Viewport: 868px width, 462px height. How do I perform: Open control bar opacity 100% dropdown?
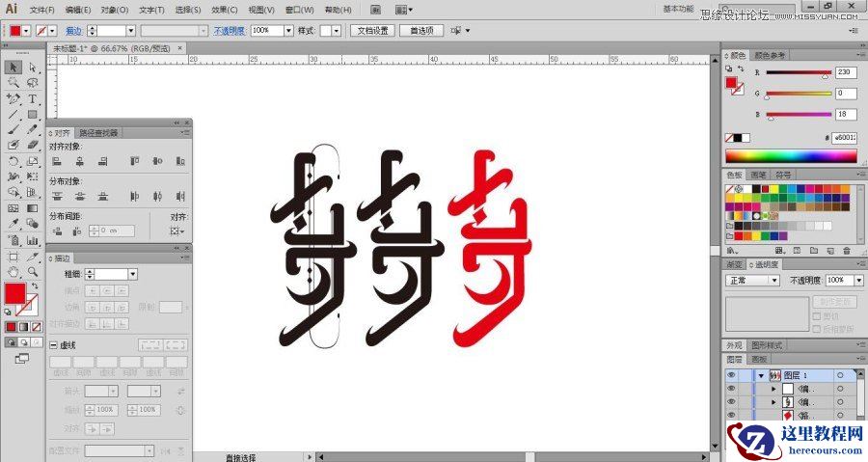(288, 31)
